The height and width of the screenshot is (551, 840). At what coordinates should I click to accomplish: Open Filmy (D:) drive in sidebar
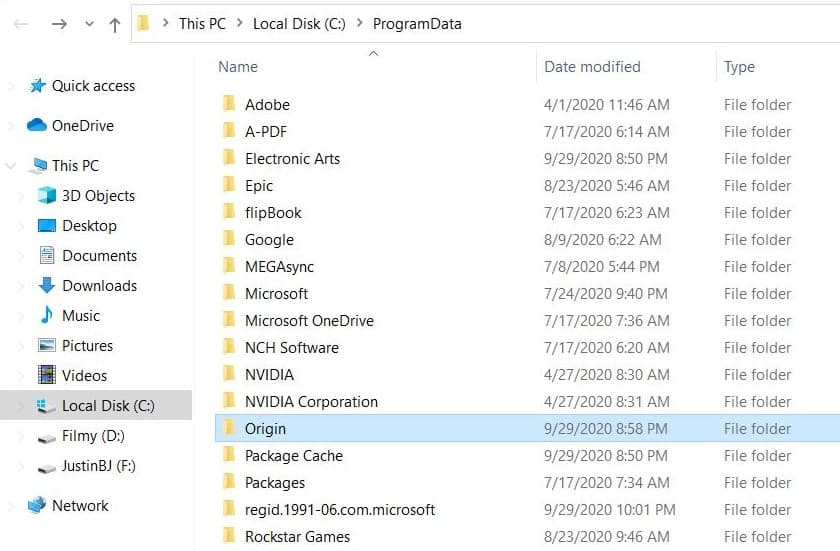93,436
